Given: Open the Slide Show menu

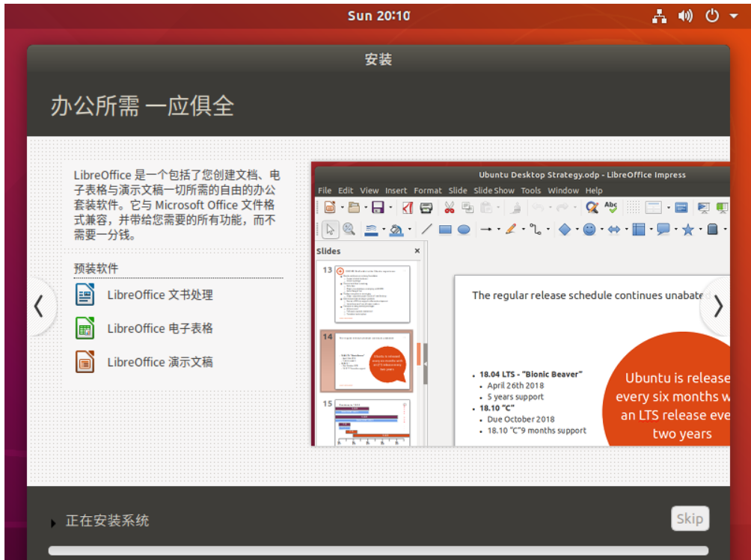Looking at the screenshot, I should [494, 191].
